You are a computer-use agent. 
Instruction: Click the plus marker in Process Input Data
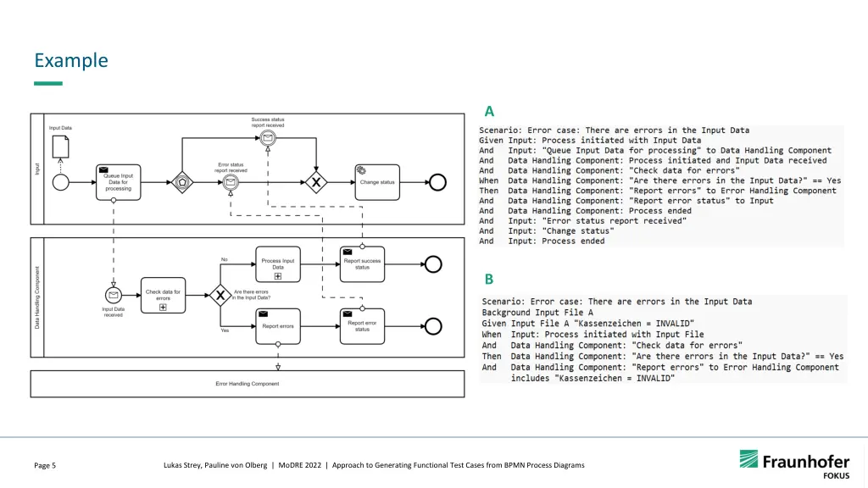point(278,276)
